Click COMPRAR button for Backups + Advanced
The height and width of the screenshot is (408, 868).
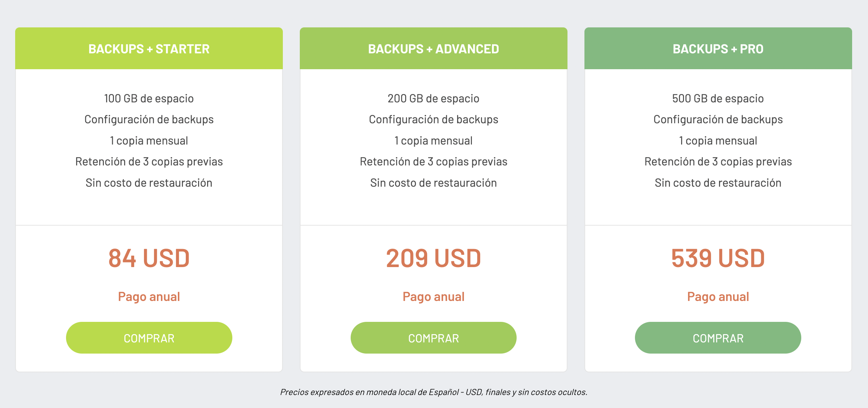tap(434, 338)
